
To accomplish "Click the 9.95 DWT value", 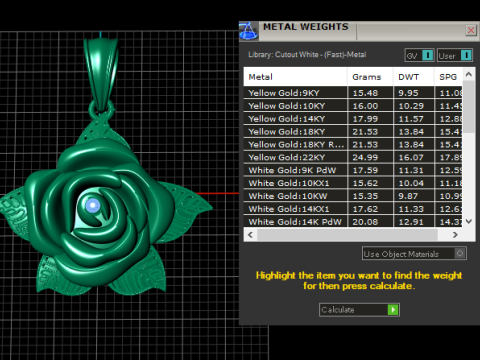I will [408, 93].
